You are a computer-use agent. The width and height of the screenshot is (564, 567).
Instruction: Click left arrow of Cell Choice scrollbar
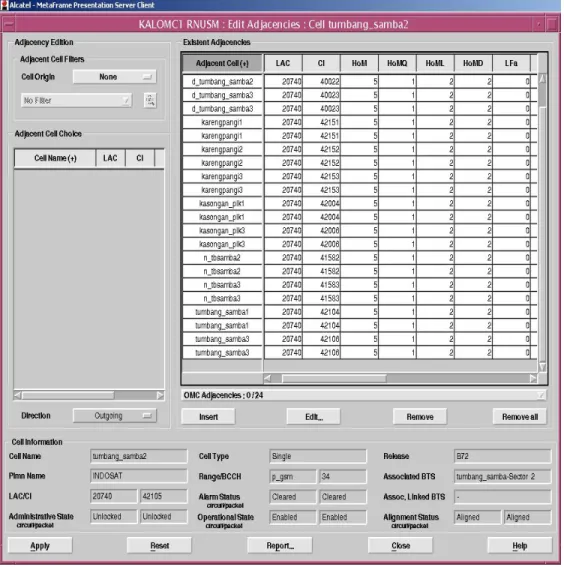tap(17, 396)
